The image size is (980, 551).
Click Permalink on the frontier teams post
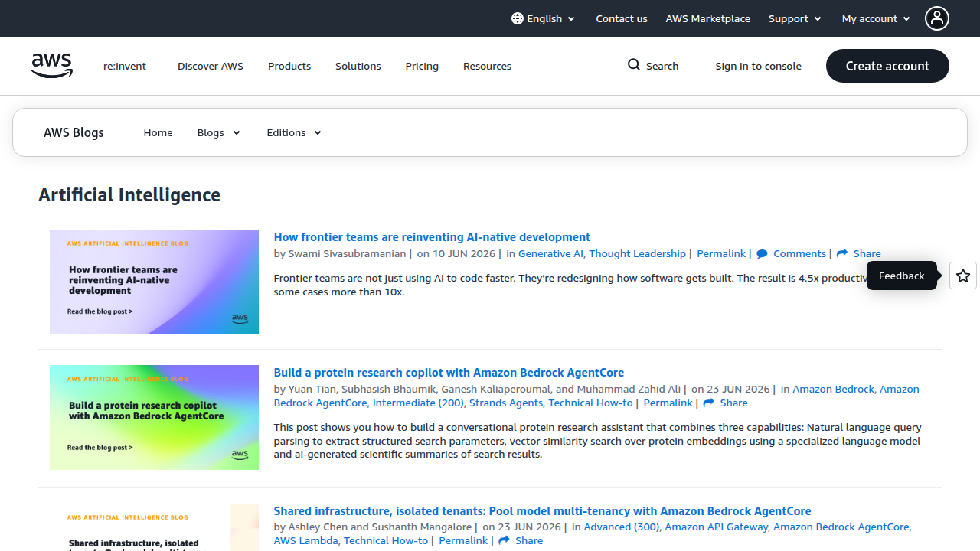pyautogui.click(x=721, y=253)
